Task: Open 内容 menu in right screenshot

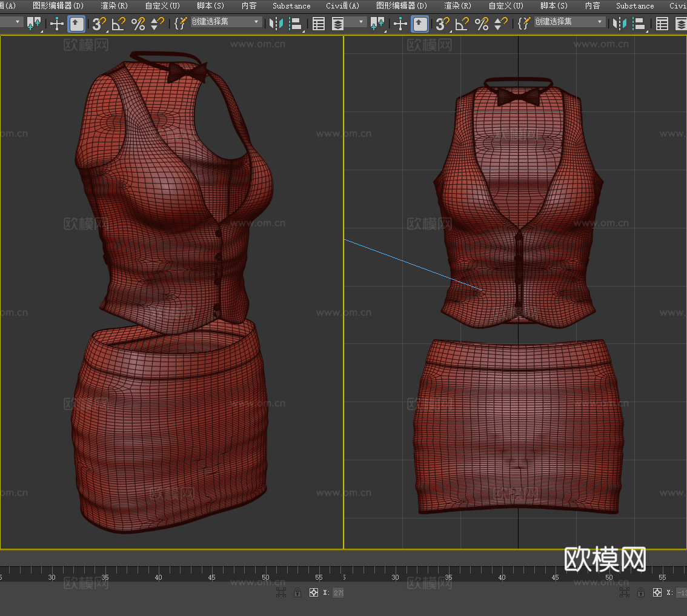Action: click(x=592, y=5)
